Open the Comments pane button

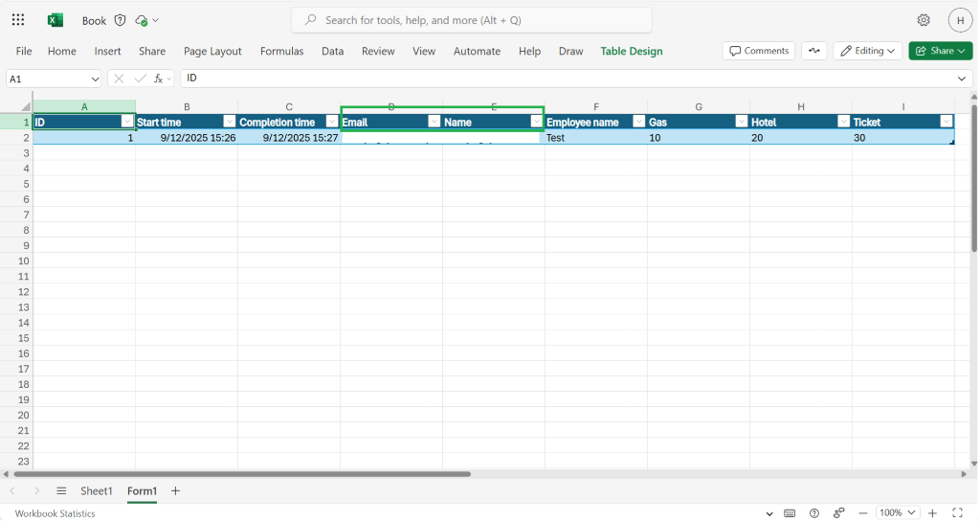(759, 51)
